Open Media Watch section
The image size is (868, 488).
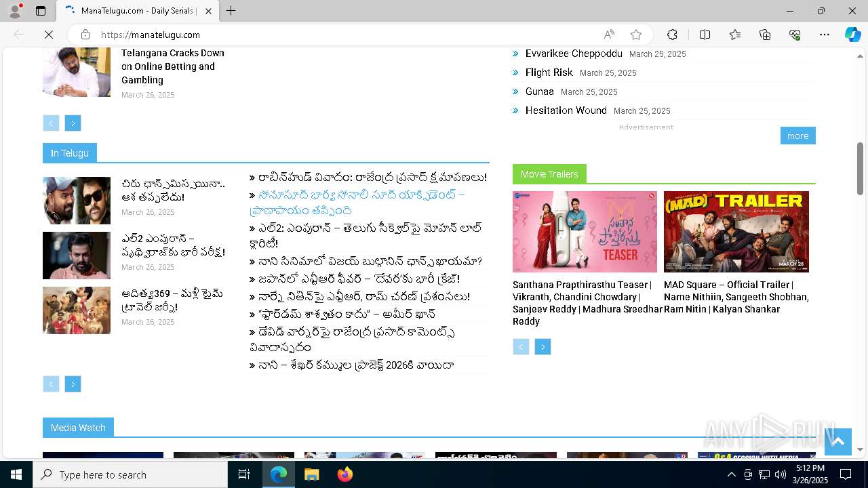pyautogui.click(x=78, y=428)
